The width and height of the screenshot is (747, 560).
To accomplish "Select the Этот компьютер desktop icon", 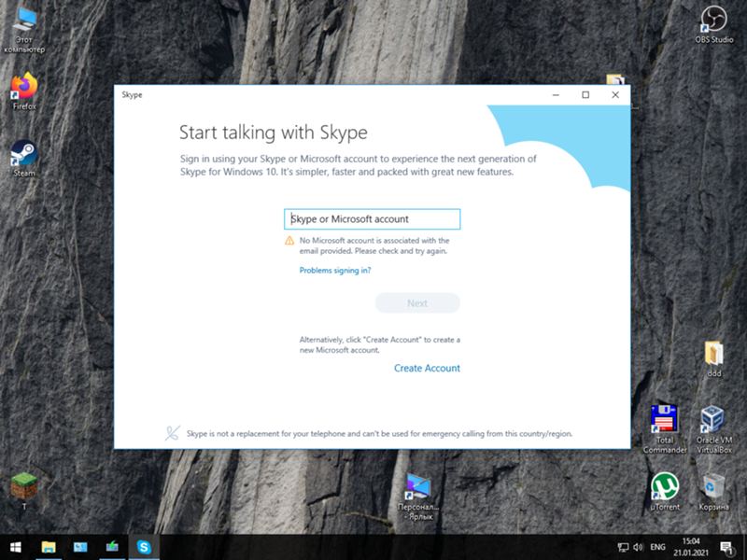I will point(24,30).
